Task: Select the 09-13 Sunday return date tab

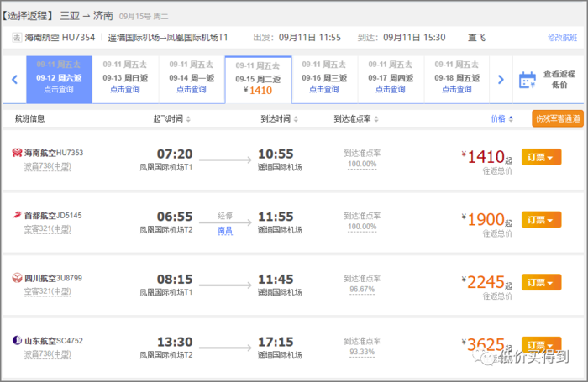Action: 125,79
